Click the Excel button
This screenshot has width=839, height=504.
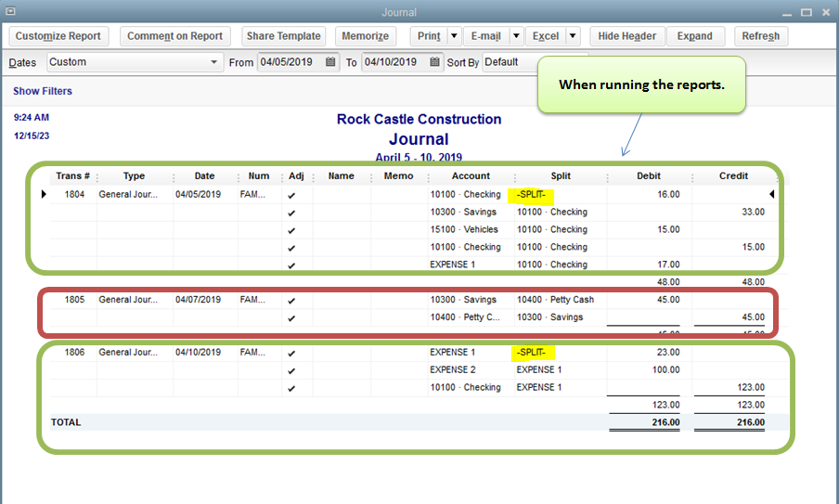[546, 36]
